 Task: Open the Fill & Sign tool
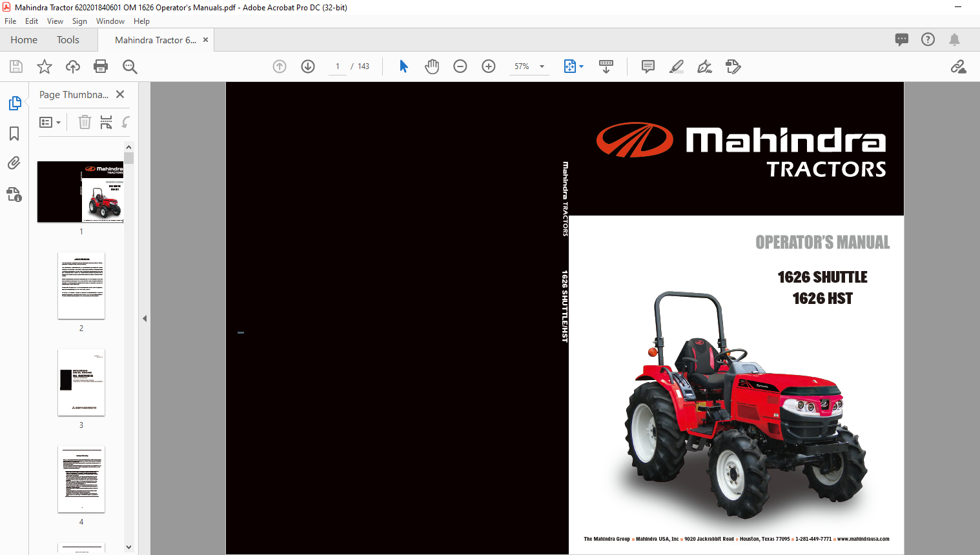(705, 66)
